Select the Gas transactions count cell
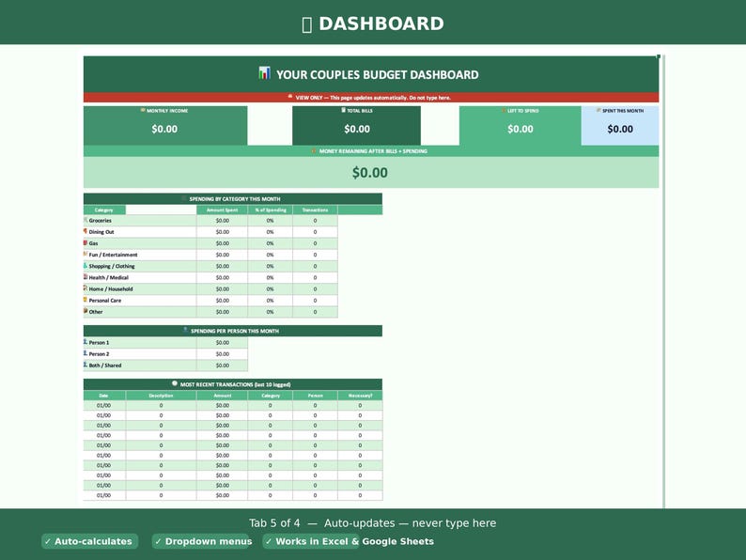 click(x=315, y=243)
